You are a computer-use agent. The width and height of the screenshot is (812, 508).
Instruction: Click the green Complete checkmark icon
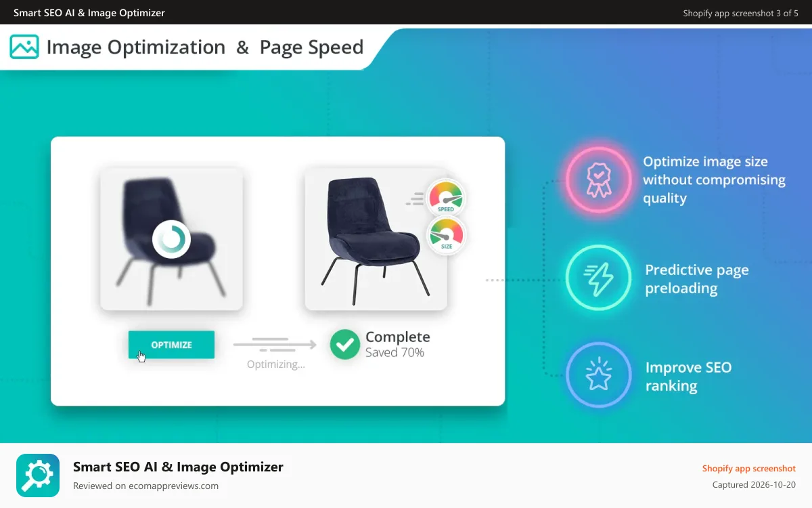point(344,344)
